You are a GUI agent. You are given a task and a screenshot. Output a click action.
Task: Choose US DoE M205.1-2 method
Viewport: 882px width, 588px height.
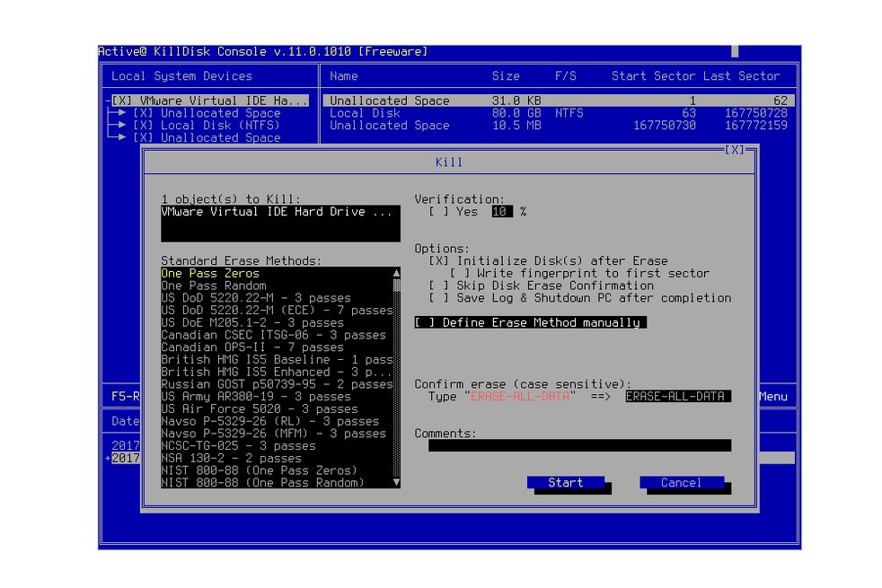click(277, 323)
